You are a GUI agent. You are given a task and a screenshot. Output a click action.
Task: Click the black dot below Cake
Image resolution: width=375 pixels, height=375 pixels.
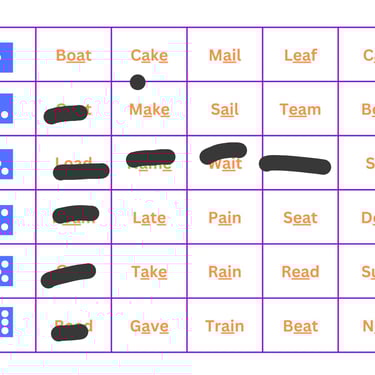point(138,82)
